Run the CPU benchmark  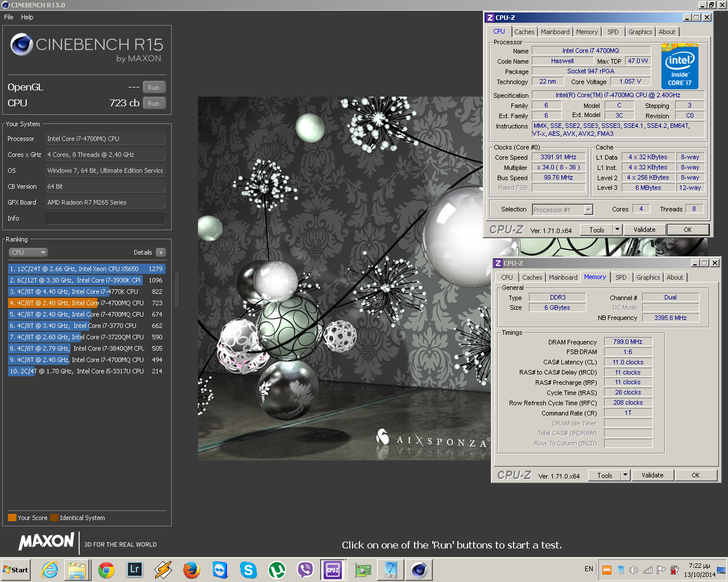(154, 103)
